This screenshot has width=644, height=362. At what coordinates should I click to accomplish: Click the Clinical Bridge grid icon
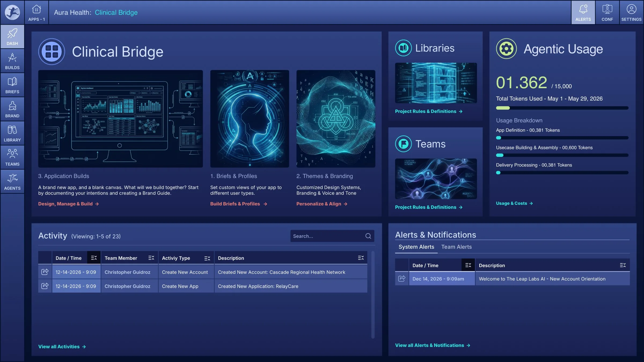coord(52,51)
